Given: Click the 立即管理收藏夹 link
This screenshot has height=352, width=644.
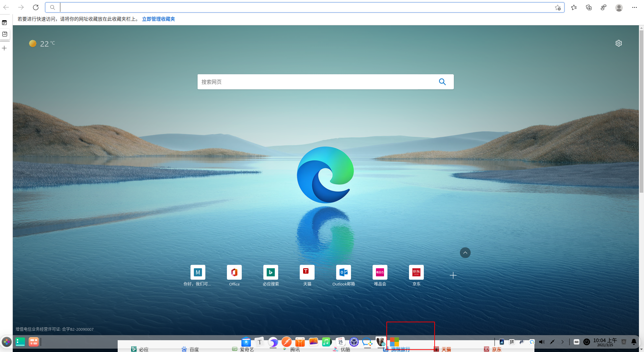Looking at the screenshot, I should (x=158, y=19).
